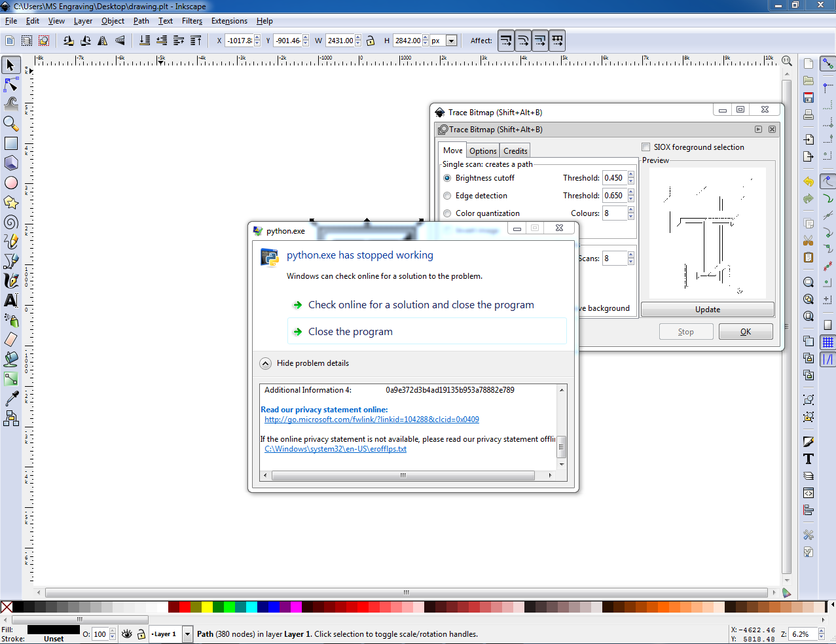Screen dimensions: 836x644
Task: Switch to the Options tab
Action: pos(482,151)
